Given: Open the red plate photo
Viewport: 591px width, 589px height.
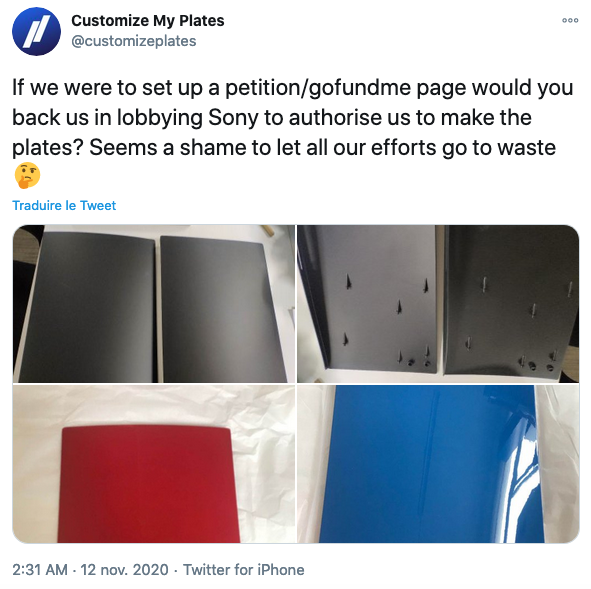Looking at the screenshot, I should coord(154,464).
